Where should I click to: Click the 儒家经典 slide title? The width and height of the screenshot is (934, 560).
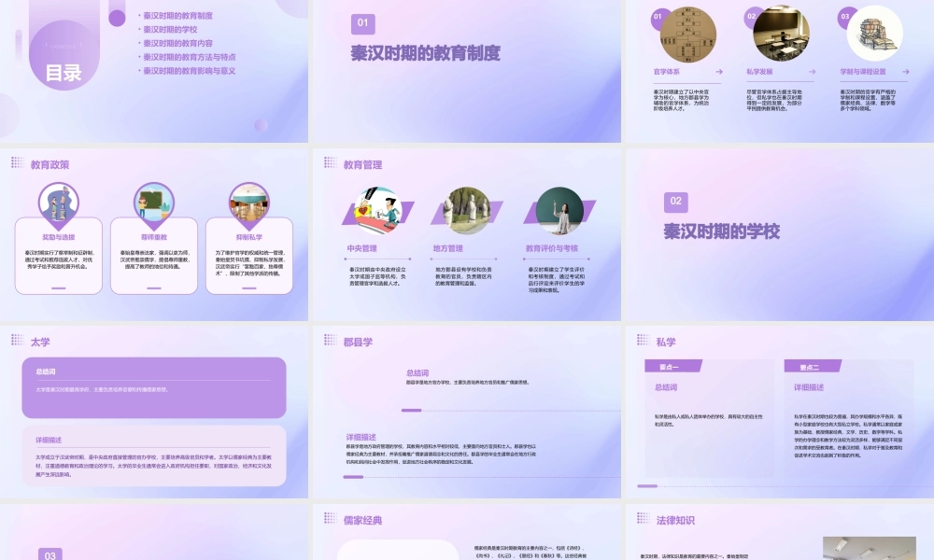coord(362,520)
